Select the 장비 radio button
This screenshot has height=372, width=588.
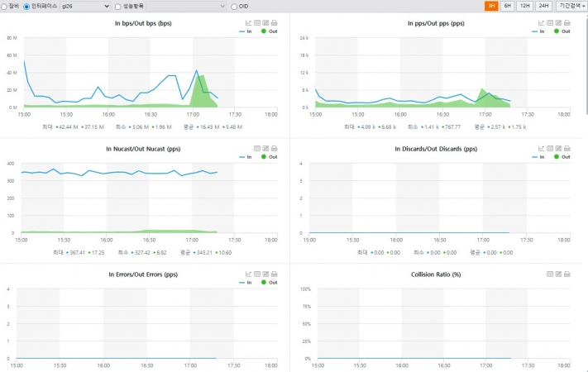(4, 7)
